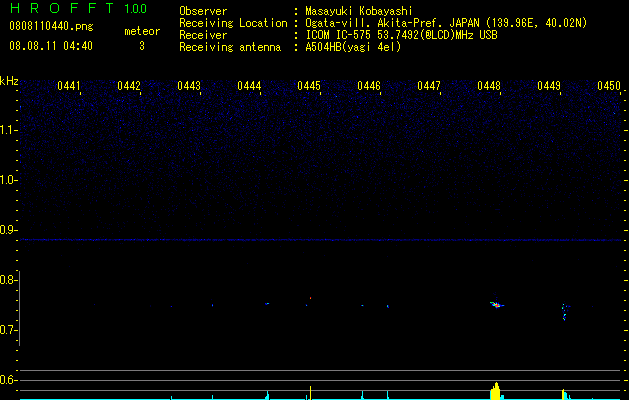
Task: Click the date stamp 08.08.11 04:40
Action: click(51, 46)
